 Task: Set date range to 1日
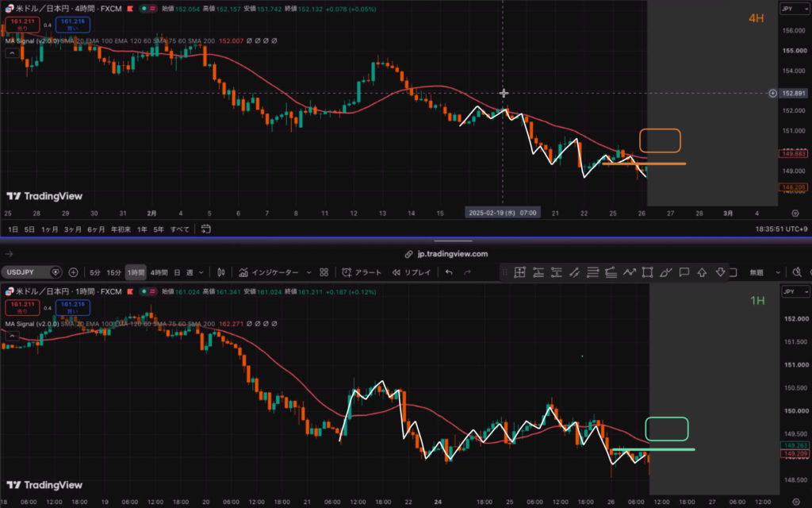pos(13,229)
